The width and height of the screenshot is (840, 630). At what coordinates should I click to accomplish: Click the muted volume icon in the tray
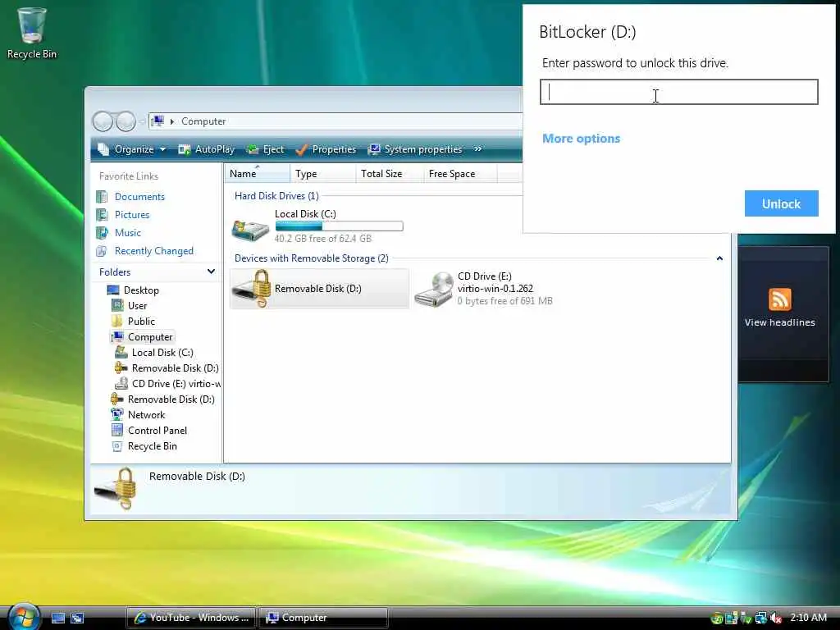(x=775, y=618)
